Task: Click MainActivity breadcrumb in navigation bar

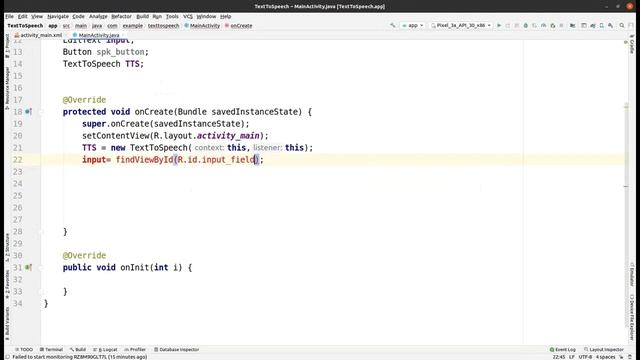Action: 202,25
